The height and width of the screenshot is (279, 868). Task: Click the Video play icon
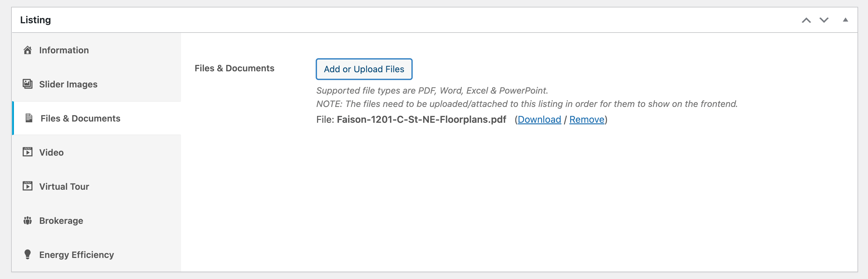click(28, 152)
